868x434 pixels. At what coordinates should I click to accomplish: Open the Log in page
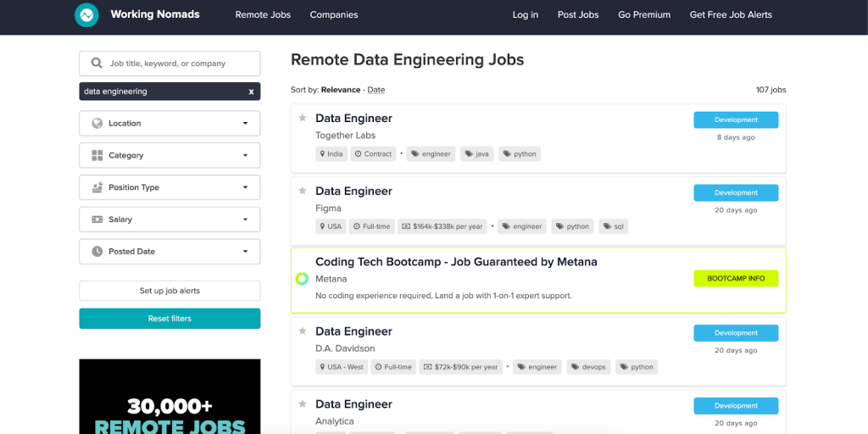[x=526, y=15]
